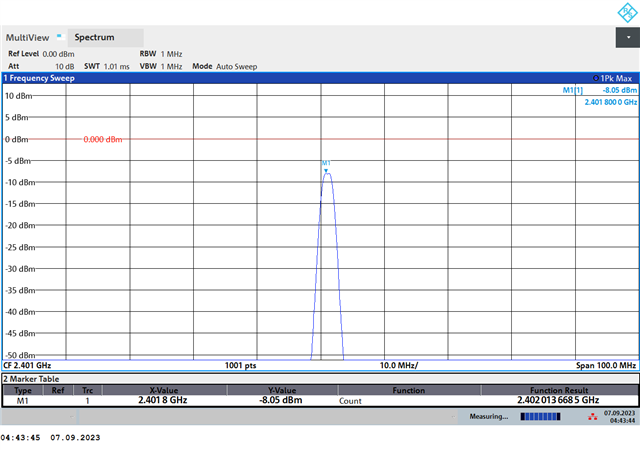Click the blue measurement progress bar

[540, 417]
